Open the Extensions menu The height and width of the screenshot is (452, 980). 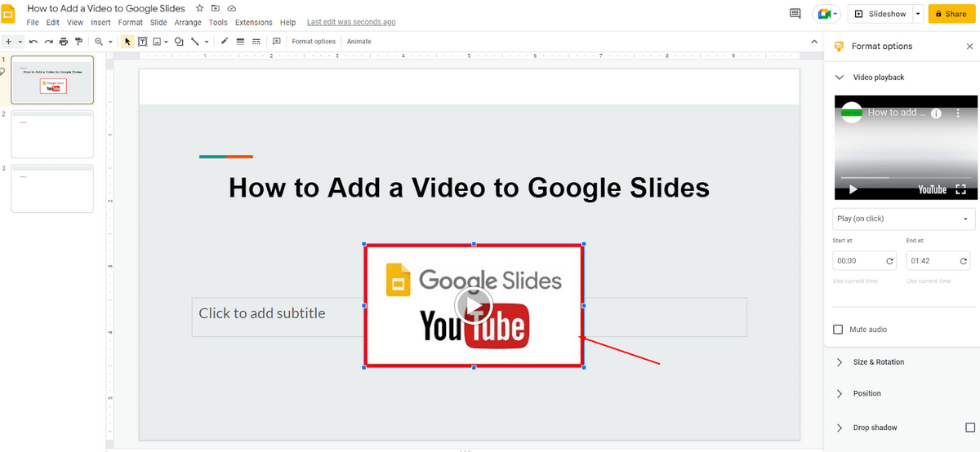pyautogui.click(x=254, y=23)
